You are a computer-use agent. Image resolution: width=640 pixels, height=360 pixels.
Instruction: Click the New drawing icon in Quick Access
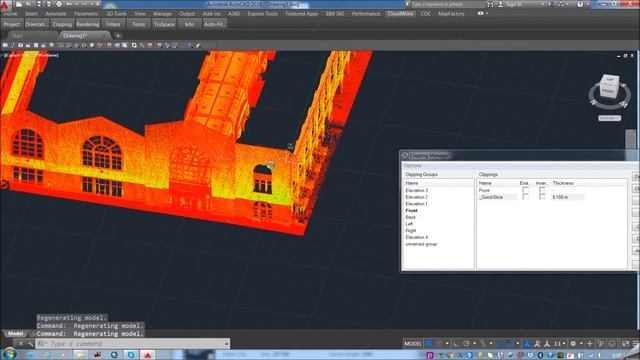click(19, 4)
